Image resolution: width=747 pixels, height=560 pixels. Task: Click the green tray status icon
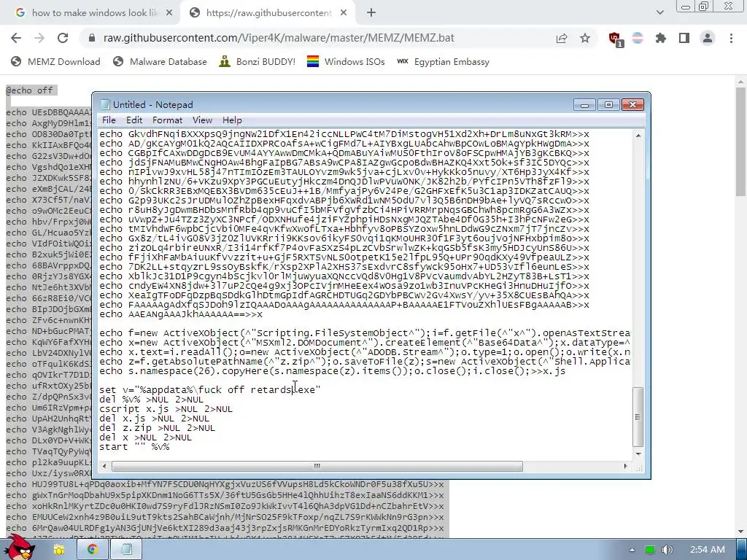pos(650,550)
